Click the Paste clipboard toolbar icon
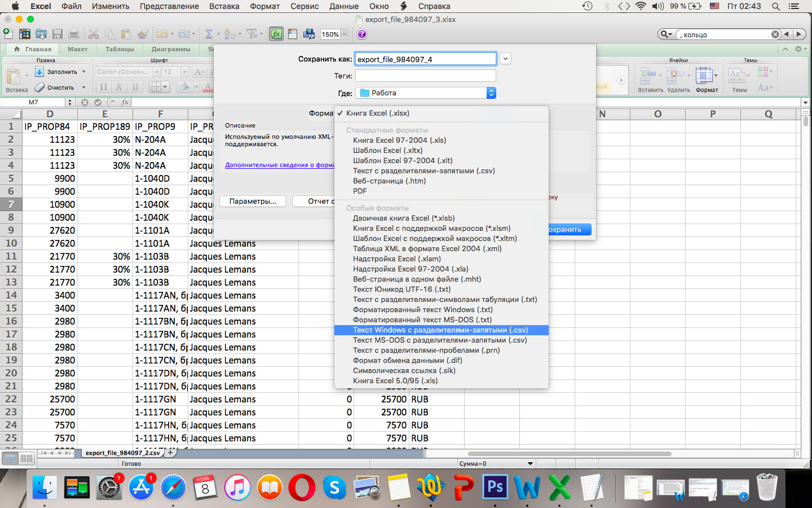Viewport: 812px width, 508px height. [x=126, y=34]
